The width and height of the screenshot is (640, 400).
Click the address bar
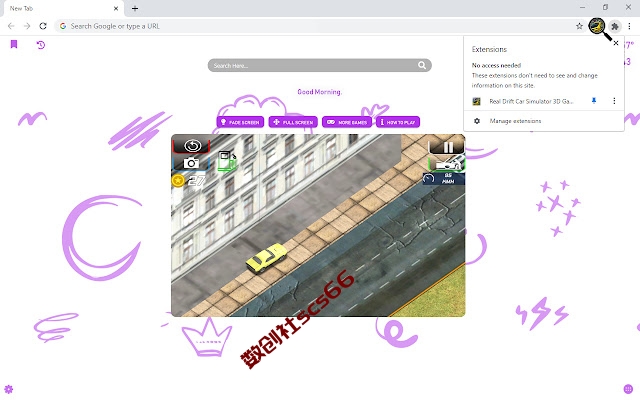(x=320, y=26)
